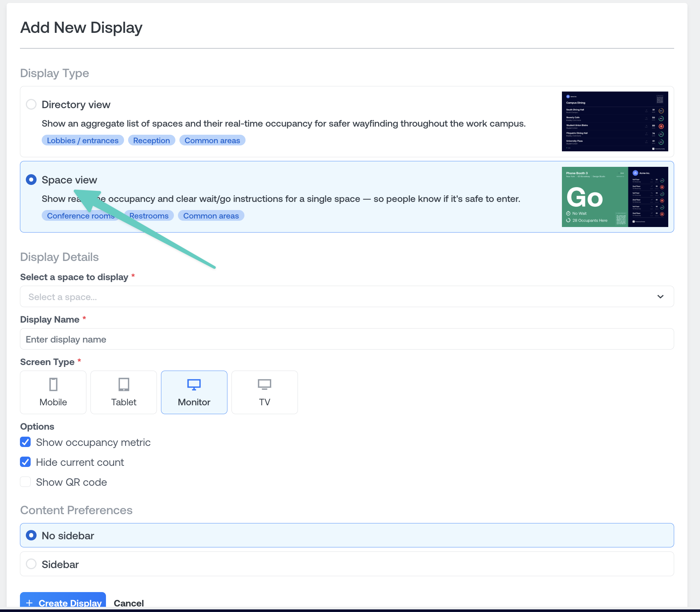Click the Conference rooms tag

[80, 216]
